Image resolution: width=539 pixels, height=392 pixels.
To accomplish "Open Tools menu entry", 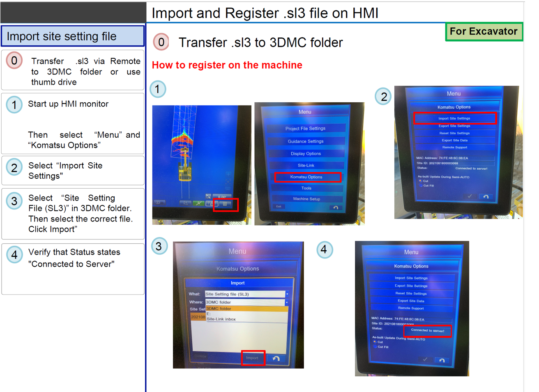I will (x=306, y=188).
